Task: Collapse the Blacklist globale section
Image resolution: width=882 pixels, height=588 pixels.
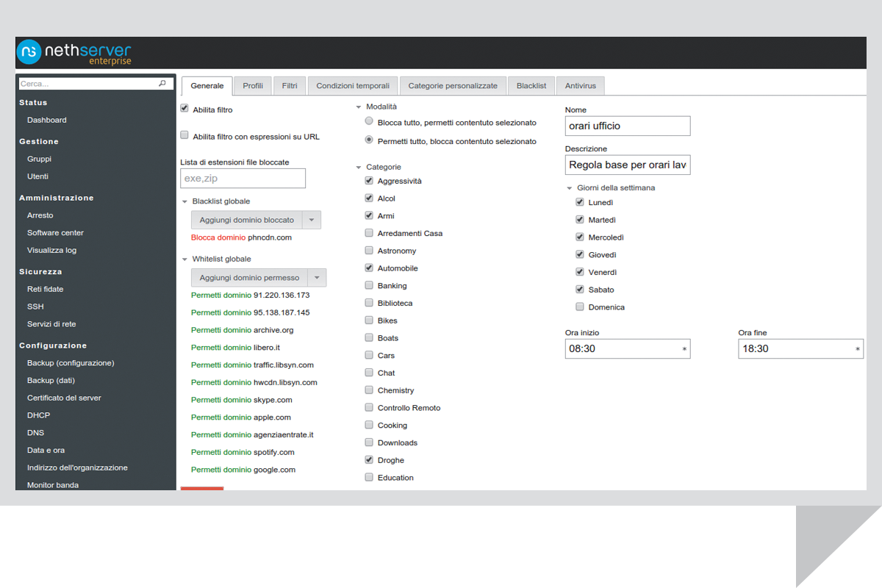Action: tap(184, 201)
